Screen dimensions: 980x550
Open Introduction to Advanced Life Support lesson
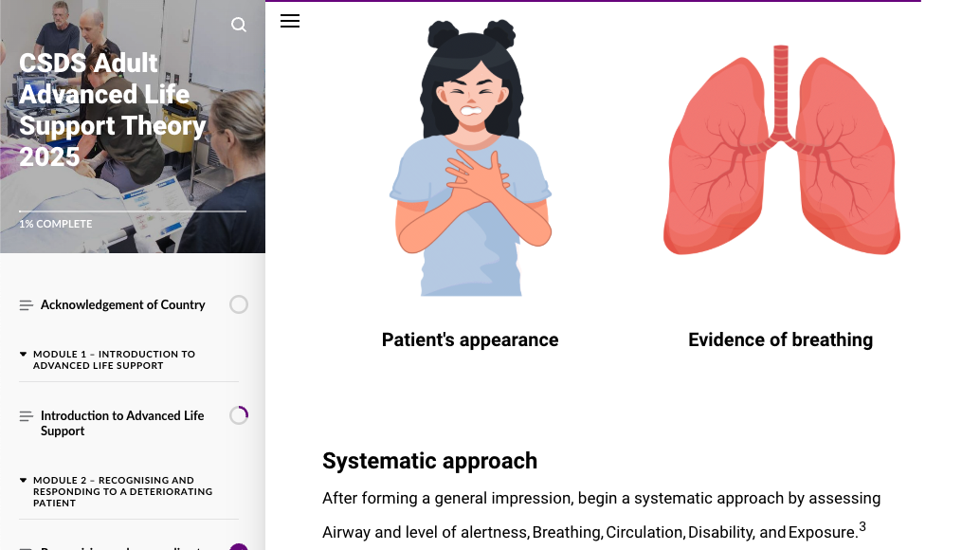(x=122, y=423)
